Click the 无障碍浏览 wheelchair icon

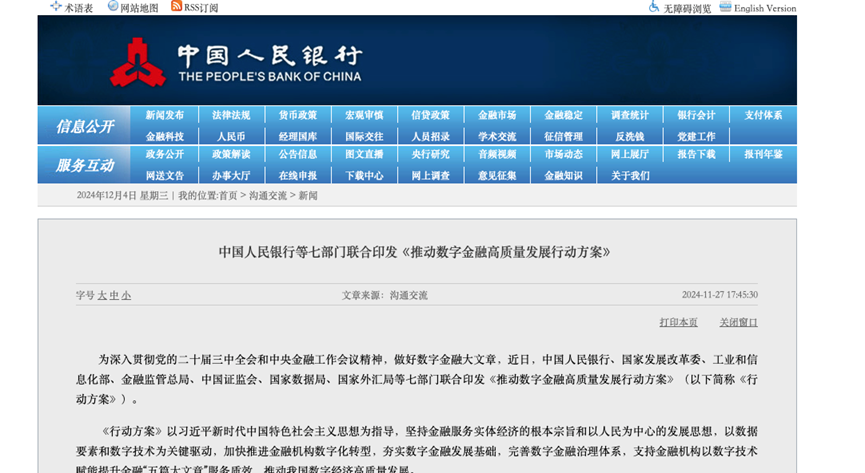[x=654, y=7]
